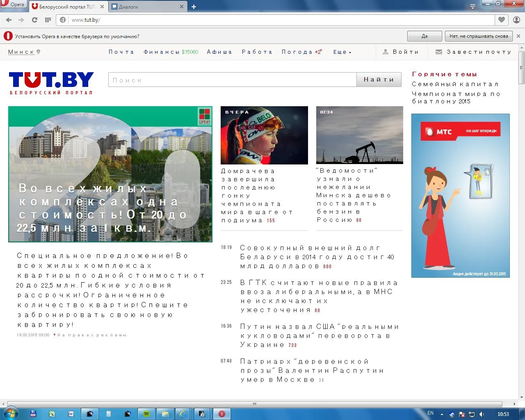The width and height of the screenshot is (525, 420).
Task: Open the ГТК новые правила ввоза article
Action: [319, 296]
